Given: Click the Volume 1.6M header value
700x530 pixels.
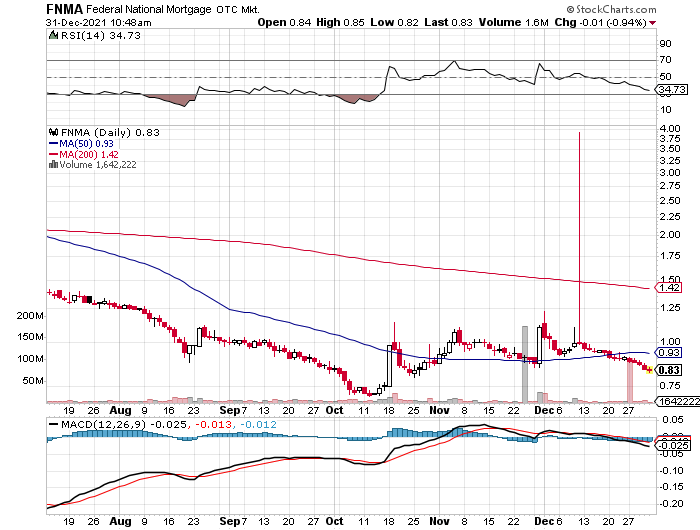Looking at the screenshot, I should (x=513, y=22).
